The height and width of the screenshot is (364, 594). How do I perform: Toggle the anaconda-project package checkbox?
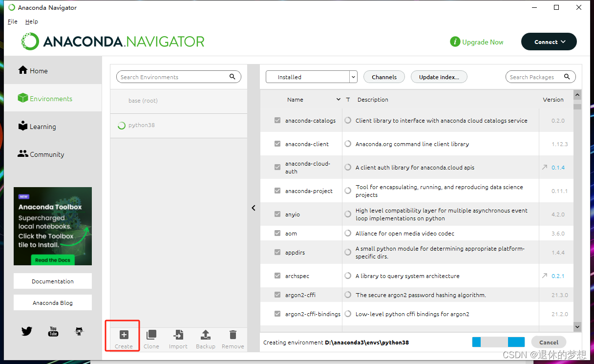277,191
